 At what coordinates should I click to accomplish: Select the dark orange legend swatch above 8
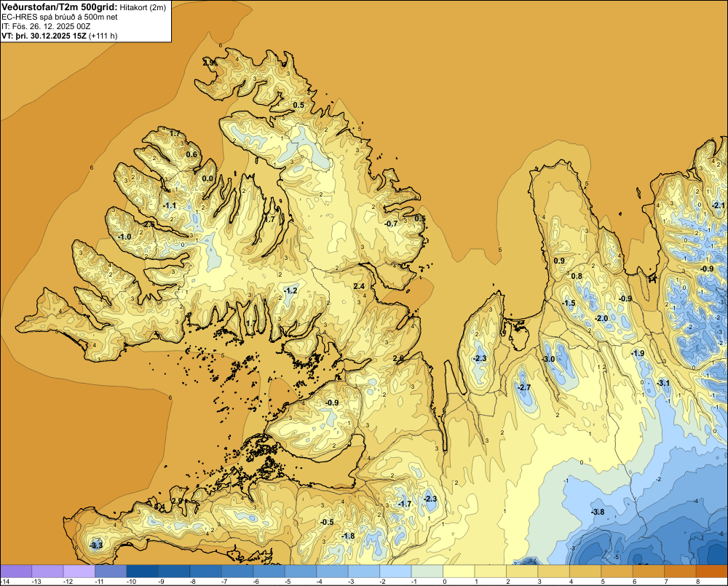[x=712, y=571]
